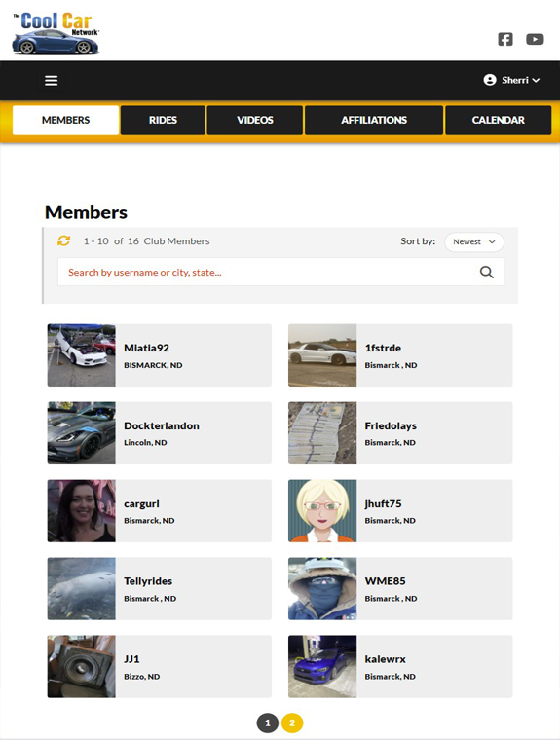The height and width of the screenshot is (740, 560).
Task: Switch to the Videos tab
Action: click(x=255, y=120)
